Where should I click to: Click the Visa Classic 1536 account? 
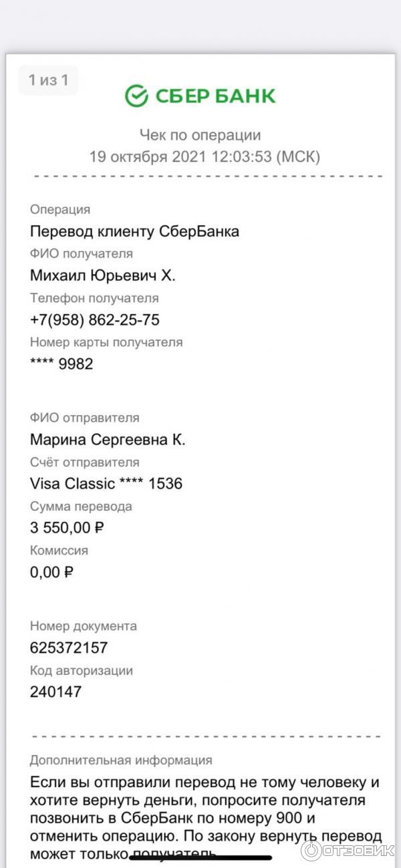106,484
